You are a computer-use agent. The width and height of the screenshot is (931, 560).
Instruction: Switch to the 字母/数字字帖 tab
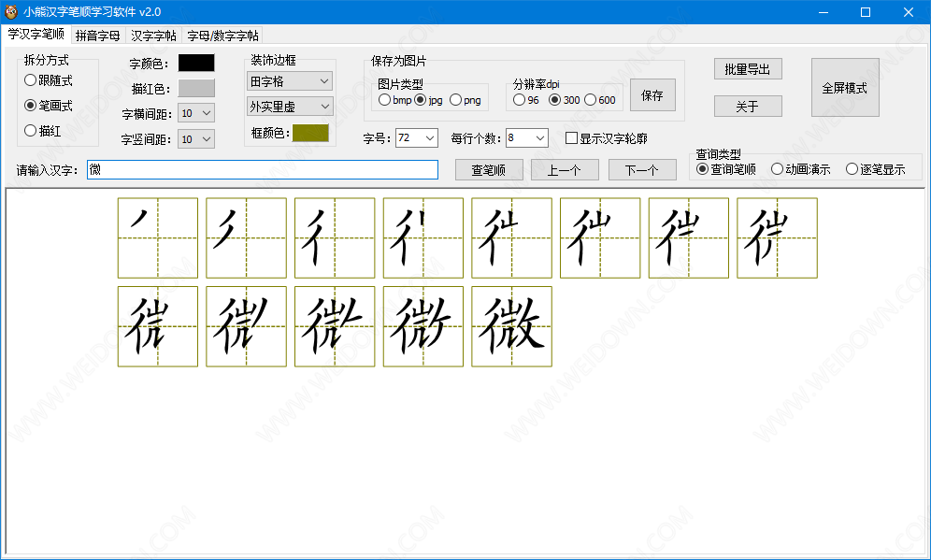[222, 36]
